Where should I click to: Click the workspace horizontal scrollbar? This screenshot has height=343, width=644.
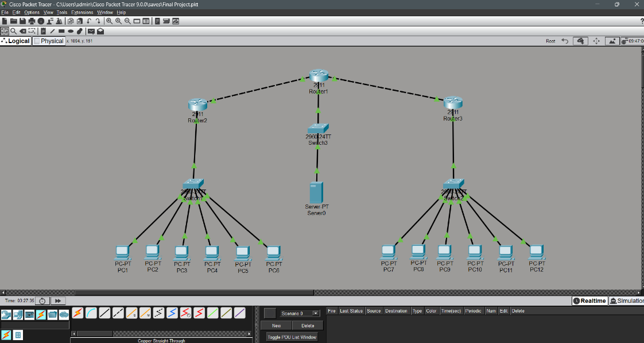pos(322,292)
